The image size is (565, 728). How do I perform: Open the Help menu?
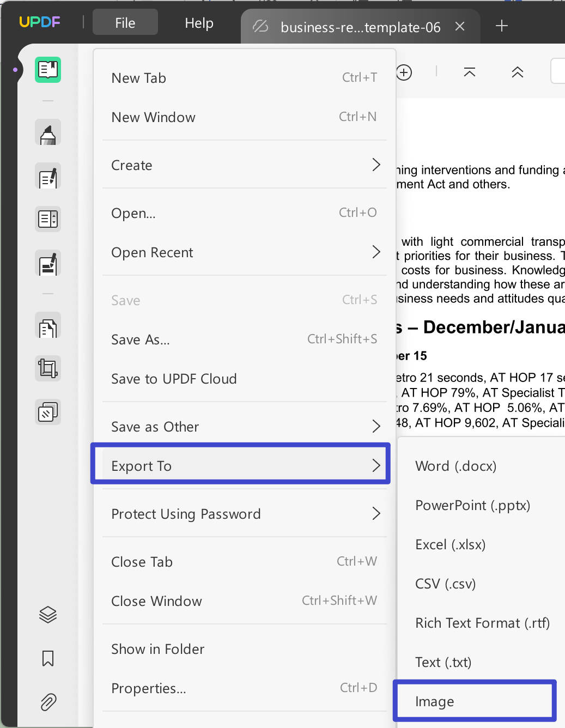coord(199,23)
